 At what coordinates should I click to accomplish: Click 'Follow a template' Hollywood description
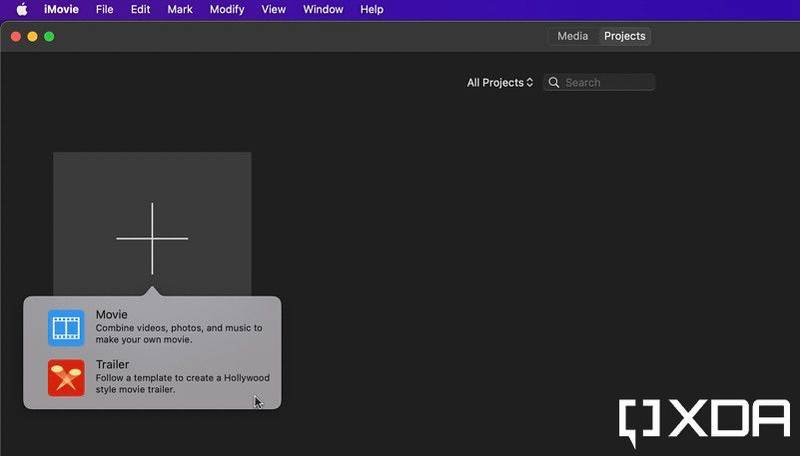pyautogui.click(x=183, y=384)
